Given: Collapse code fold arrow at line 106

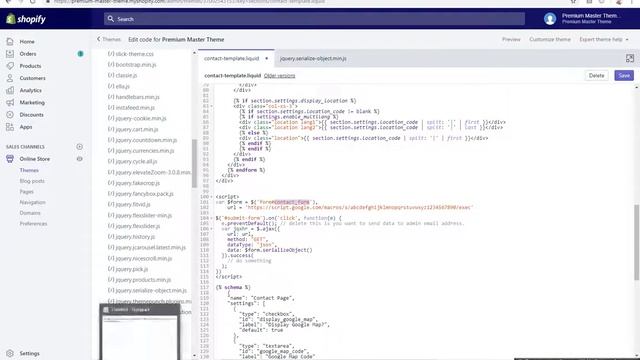Looking at the screenshot, I should 211,229.
